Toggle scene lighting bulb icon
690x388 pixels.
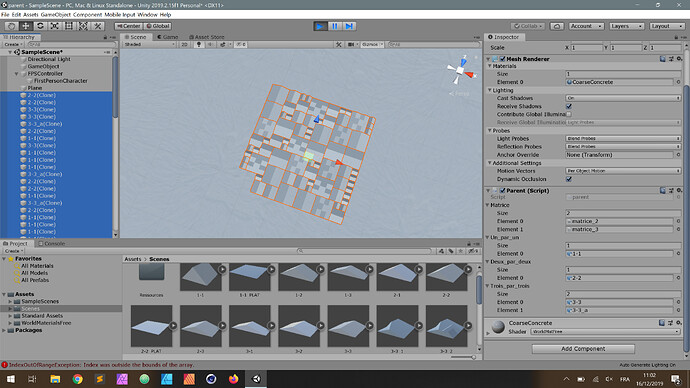pyautogui.click(x=199, y=44)
